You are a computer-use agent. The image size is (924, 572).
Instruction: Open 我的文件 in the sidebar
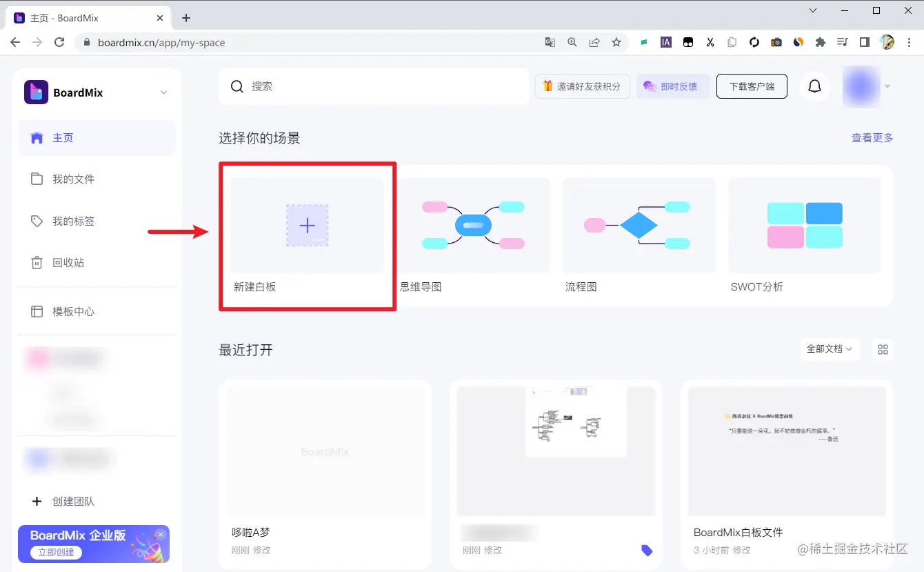pos(97,179)
